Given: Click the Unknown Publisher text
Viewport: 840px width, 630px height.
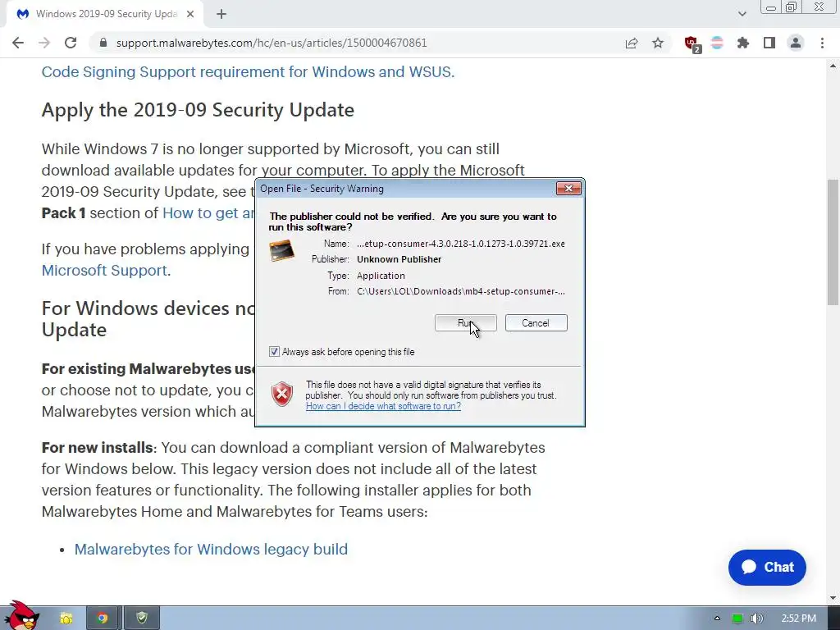Looking at the screenshot, I should click(399, 259).
